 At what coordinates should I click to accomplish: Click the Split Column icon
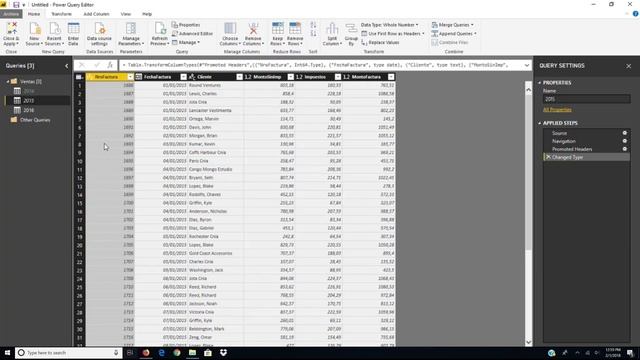[332, 29]
